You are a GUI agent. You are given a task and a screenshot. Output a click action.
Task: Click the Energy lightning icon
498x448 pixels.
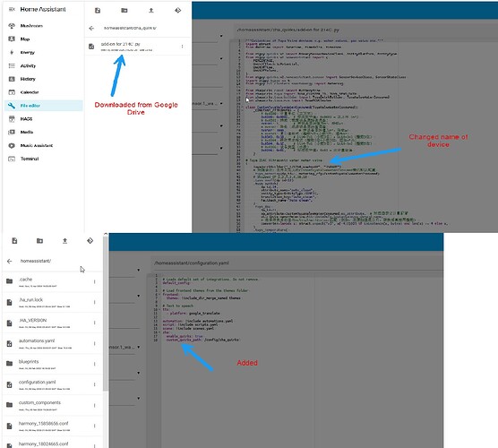pos(12,53)
